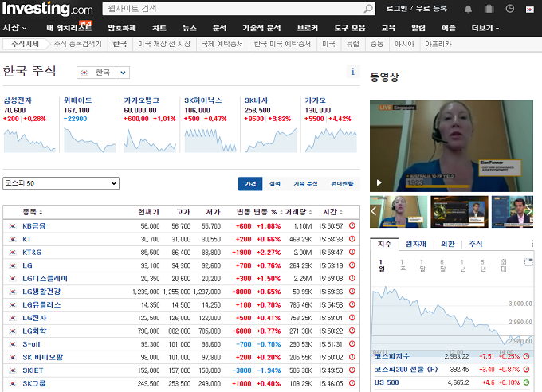Screen dimensions: 542x392
Task: Click the Korean flag language icon
Action: point(530,10)
